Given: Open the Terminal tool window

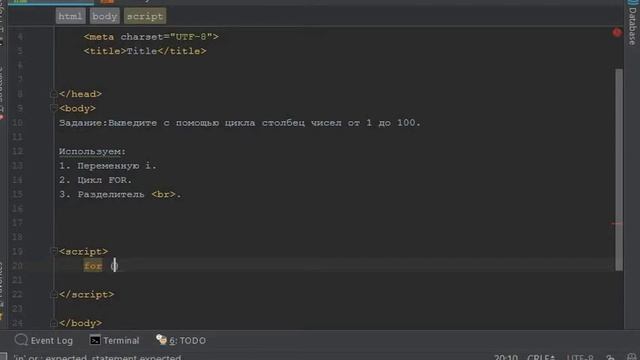Looking at the screenshot, I should coord(114,340).
